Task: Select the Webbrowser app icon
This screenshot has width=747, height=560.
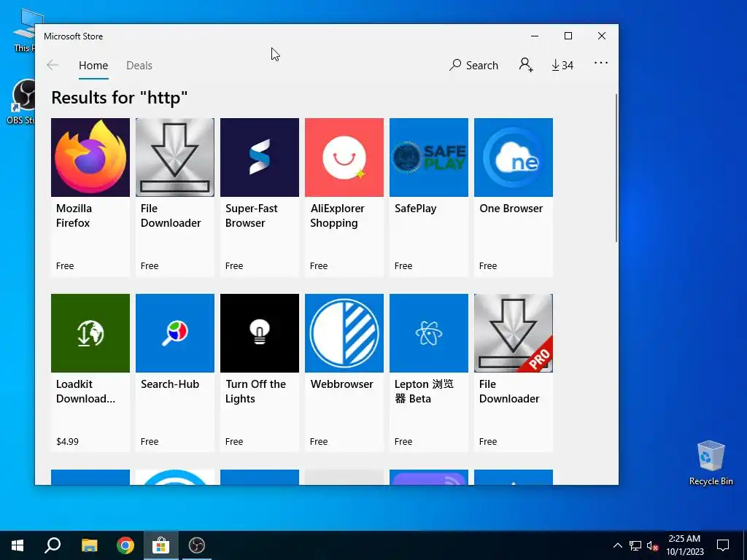Action: pos(344,332)
